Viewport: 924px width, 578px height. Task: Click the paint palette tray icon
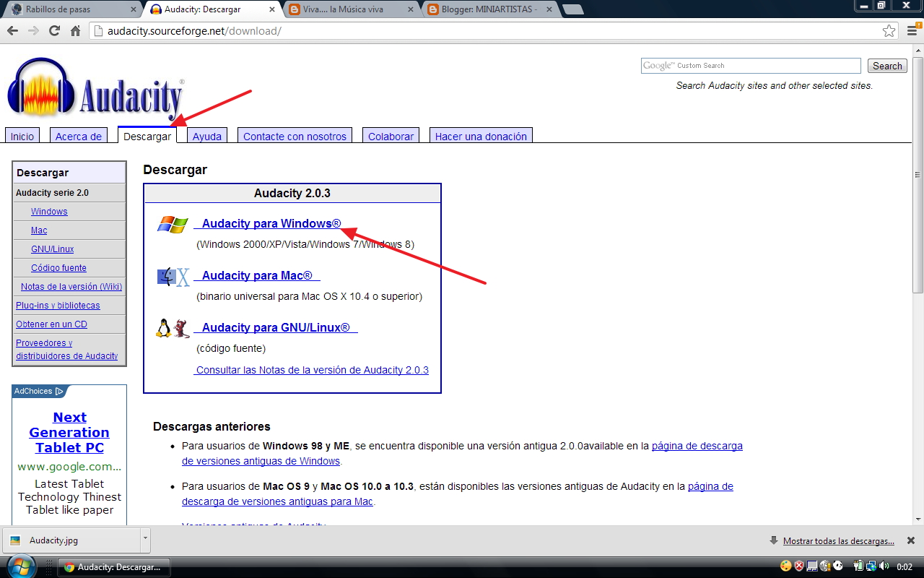[x=786, y=566]
